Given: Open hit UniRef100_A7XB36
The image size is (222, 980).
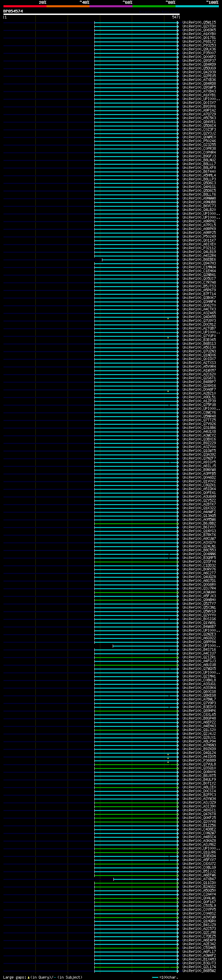Looking at the screenshot, I should point(199,80).
